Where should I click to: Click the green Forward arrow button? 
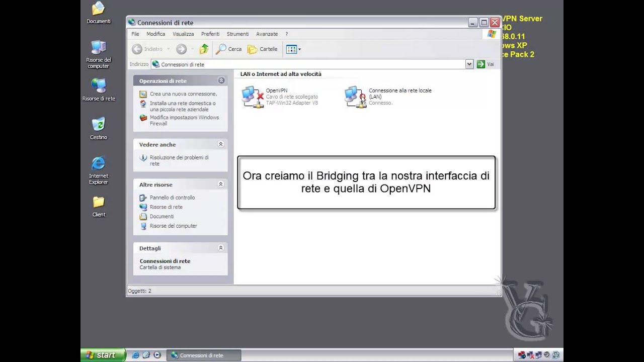pyautogui.click(x=182, y=49)
